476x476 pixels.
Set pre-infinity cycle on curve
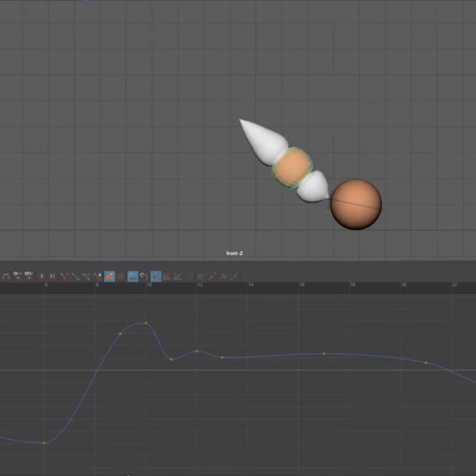pyautogui.click(x=201, y=276)
